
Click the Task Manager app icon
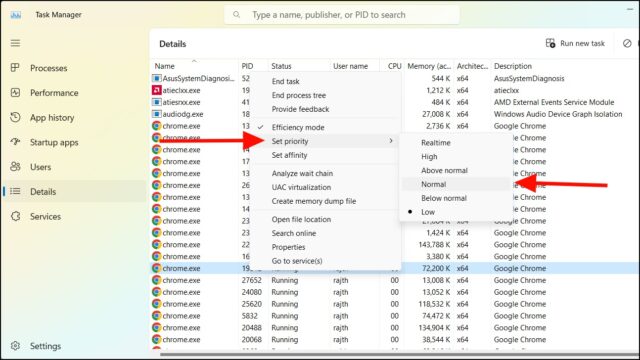pyautogui.click(x=16, y=15)
